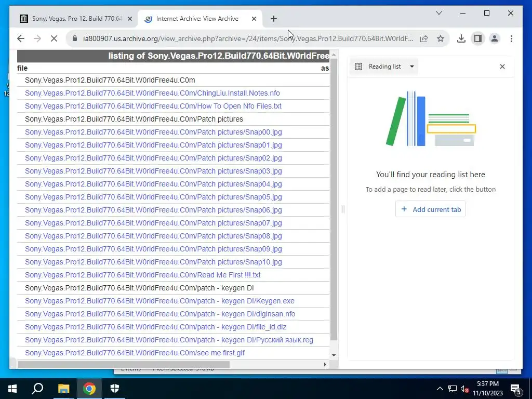Close the Sony. Vegas. Pro 12 tab

click(x=129, y=19)
